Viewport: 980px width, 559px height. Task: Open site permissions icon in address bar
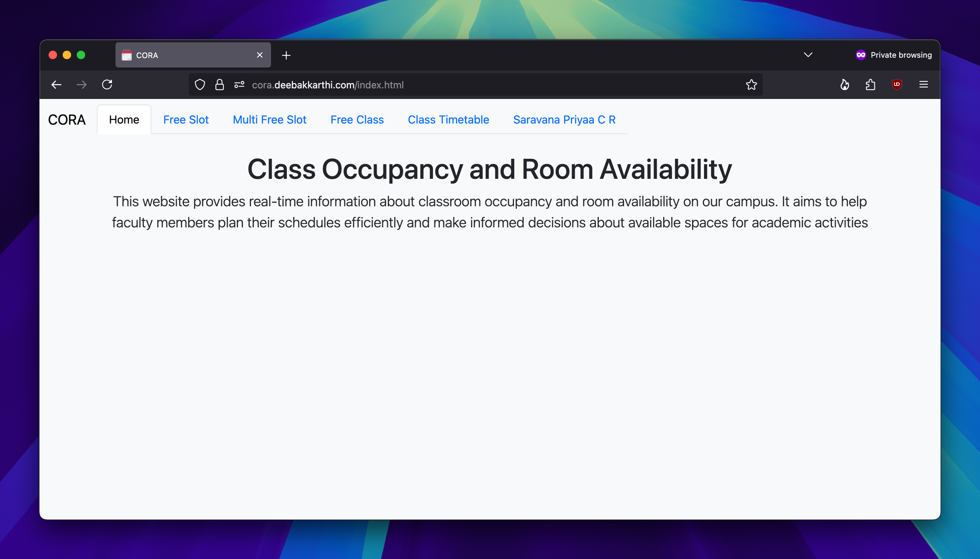239,84
